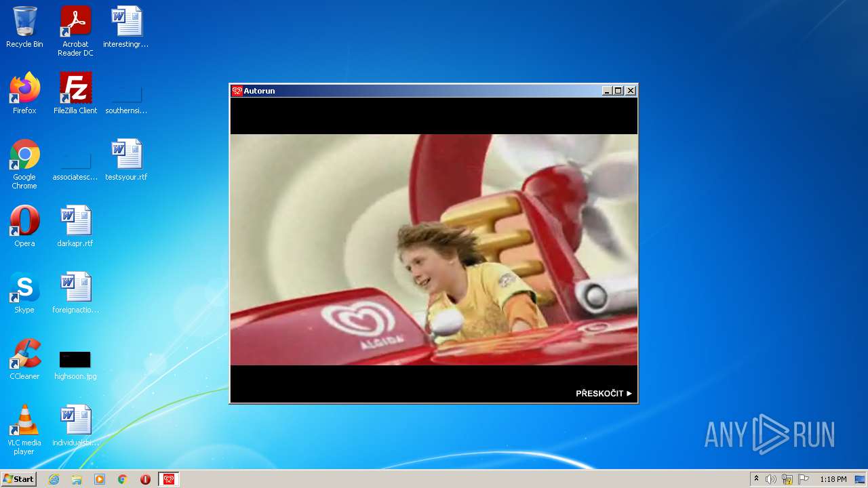Open the foreignactio... Word document
This screenshot has height=488, width=868.
pos(75,293)
